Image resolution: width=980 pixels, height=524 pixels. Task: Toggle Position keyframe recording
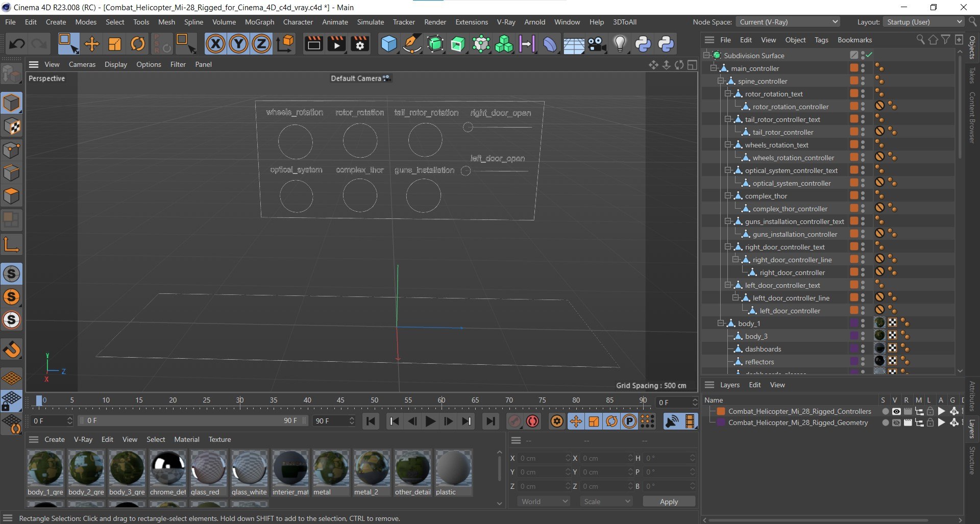[576, 421]
